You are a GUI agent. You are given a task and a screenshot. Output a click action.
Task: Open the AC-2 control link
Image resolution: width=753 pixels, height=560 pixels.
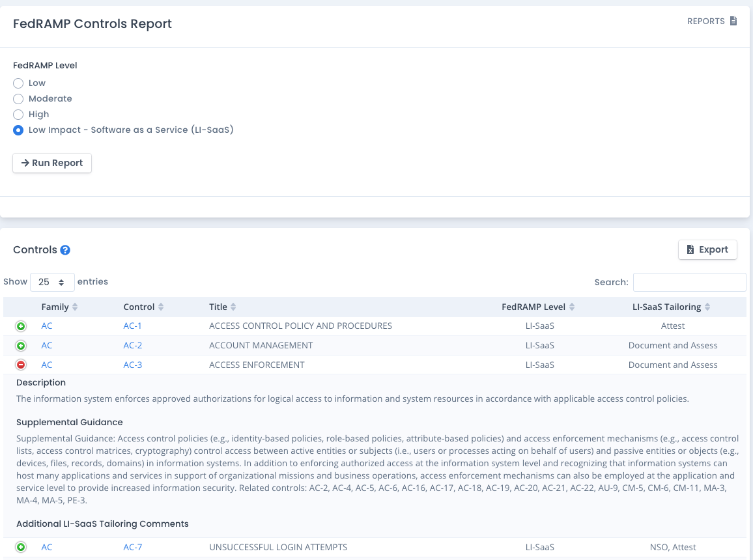[132, 346]
